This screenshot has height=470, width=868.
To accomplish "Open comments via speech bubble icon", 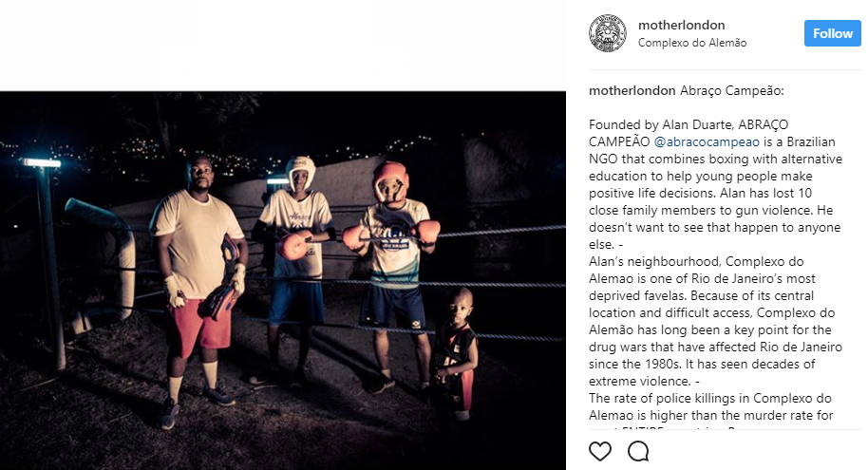I will pyautogui.click(x=638, y=451).
